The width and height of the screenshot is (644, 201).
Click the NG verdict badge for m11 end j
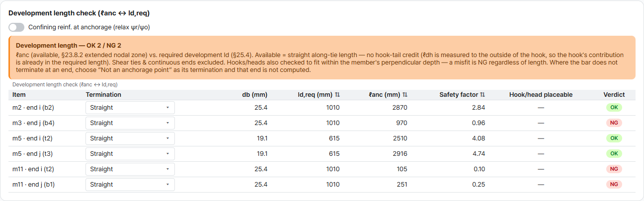[614, 185]
